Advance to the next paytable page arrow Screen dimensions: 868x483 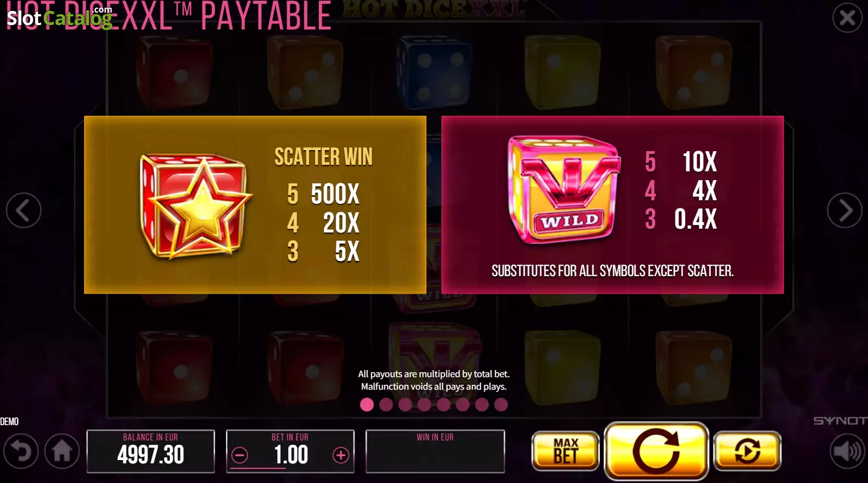[x=845, y=210]
